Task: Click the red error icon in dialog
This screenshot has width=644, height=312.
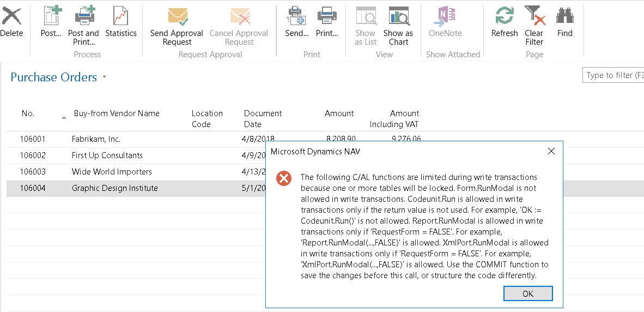Action: point(283,178)
